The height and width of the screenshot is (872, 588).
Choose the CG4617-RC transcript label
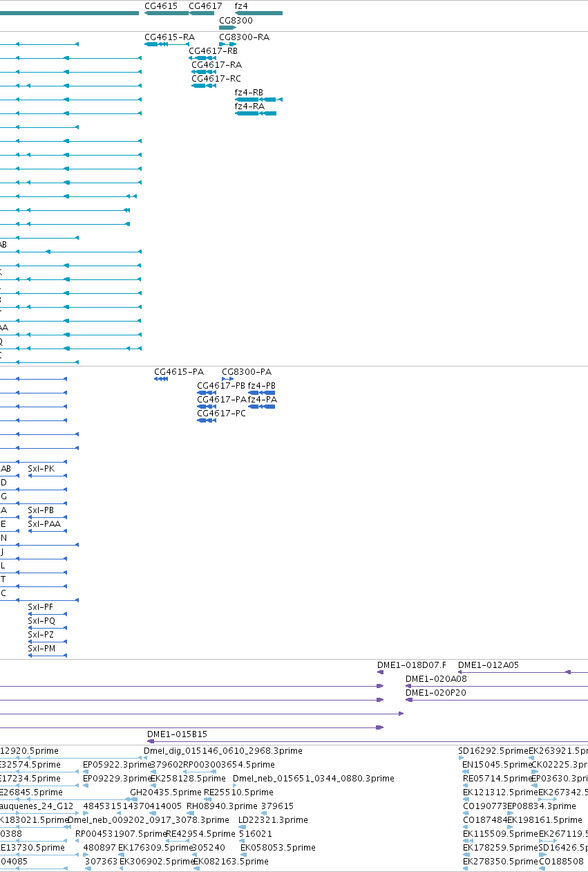(x=216, y=78)
